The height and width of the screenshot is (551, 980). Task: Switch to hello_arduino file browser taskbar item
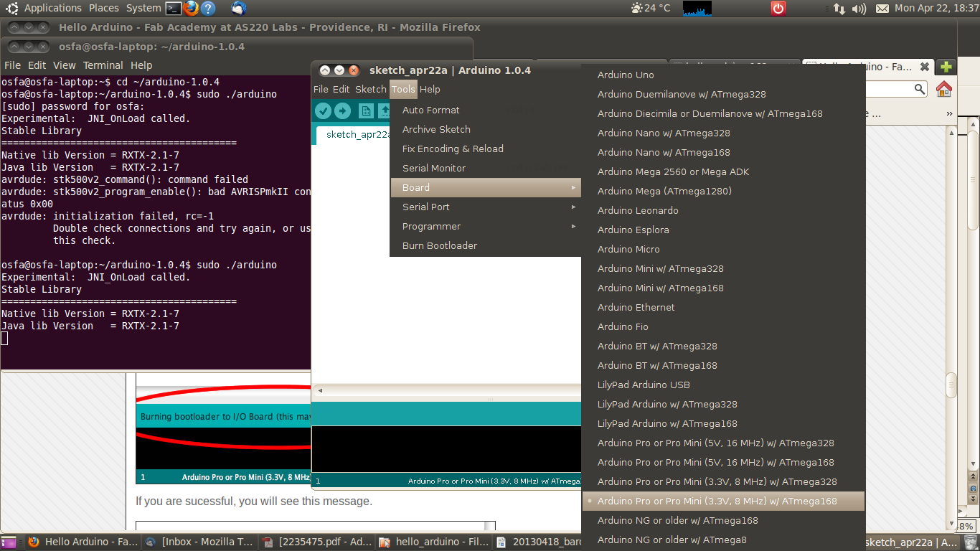point(434,542)
